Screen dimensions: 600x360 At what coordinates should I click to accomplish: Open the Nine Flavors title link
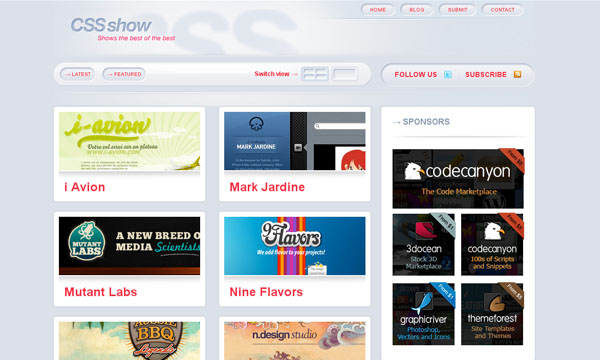point(266,292)
